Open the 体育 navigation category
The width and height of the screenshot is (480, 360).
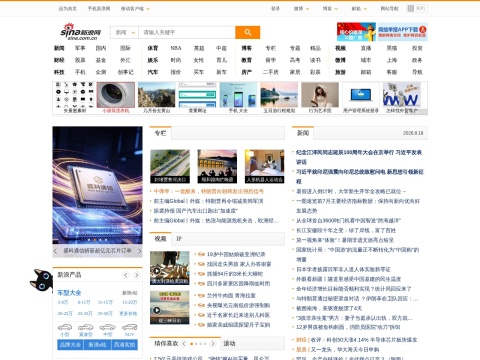(x=153, y=48)
